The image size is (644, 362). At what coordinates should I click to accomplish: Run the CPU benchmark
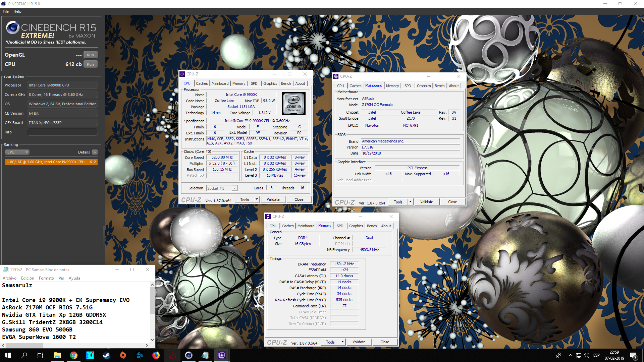pos(91,64)
